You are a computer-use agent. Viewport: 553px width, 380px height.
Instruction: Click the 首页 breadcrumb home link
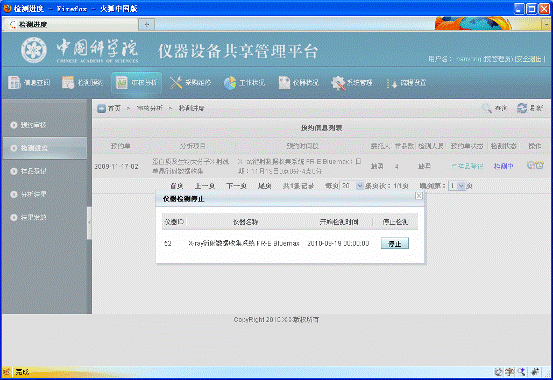[114, 108]
